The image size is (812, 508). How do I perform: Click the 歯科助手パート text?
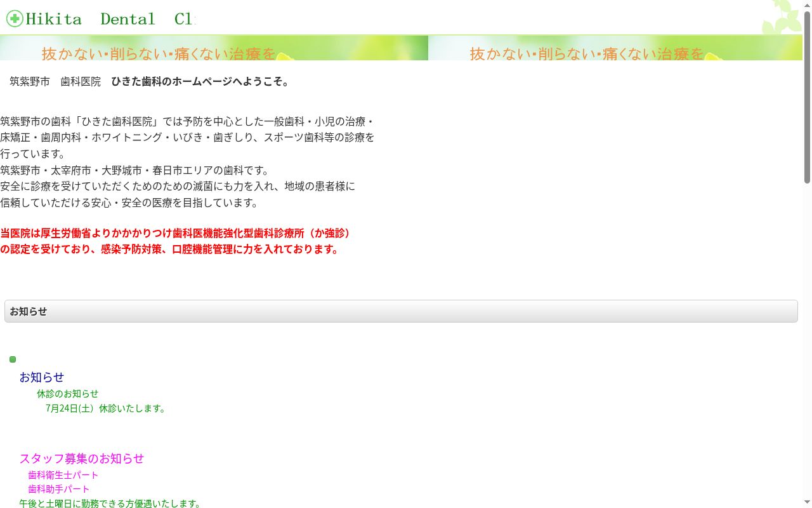tap(59, 489)
